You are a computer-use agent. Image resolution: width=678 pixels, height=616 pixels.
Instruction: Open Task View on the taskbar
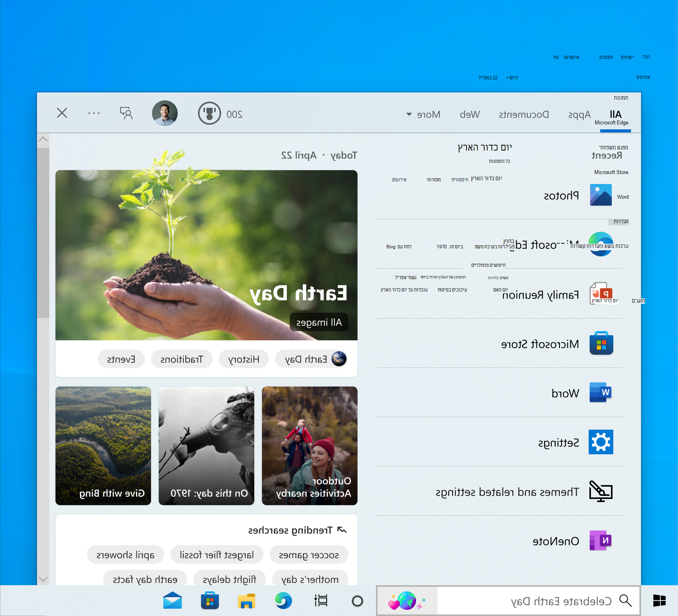pyautogui.click(x=321, y=601)
